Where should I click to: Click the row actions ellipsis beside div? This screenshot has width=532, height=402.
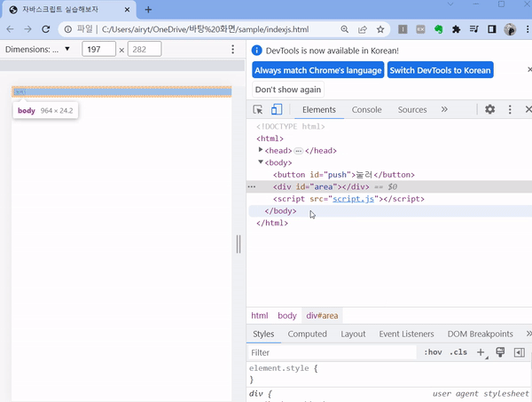tap(252, 186)
